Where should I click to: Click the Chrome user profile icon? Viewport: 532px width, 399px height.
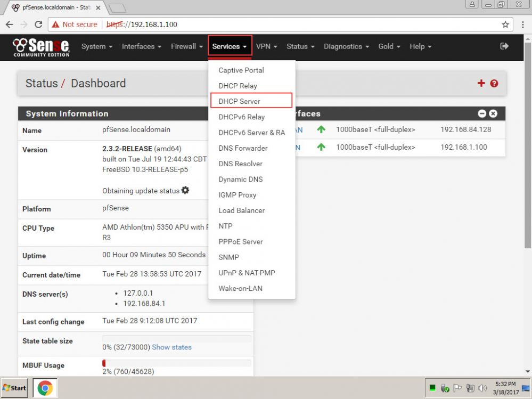[472, 4]
